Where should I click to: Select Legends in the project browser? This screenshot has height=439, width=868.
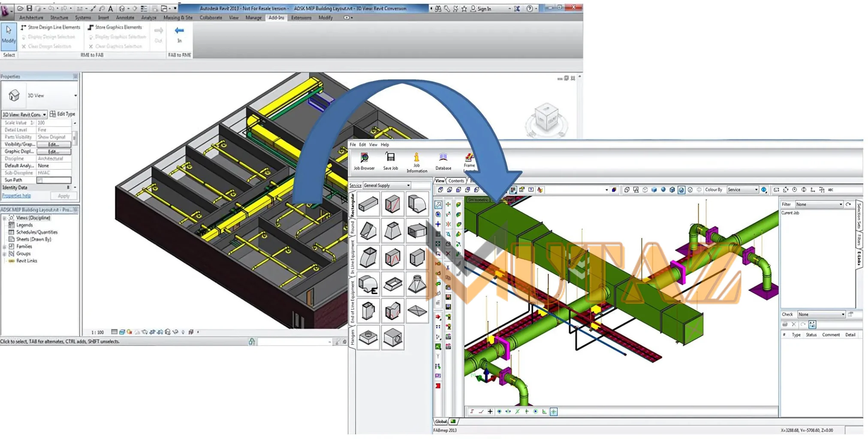point(24,225)
